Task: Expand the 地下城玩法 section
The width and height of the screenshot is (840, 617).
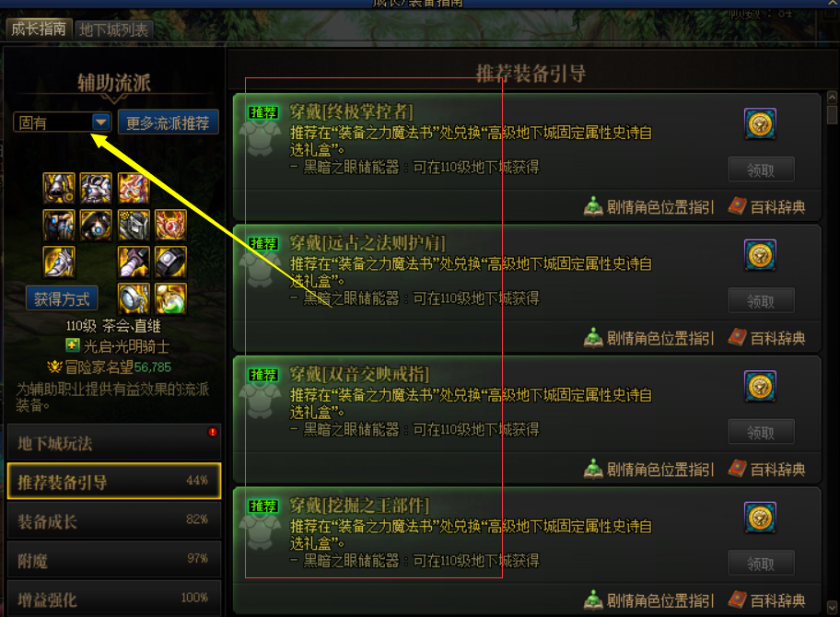Action: 114,443
